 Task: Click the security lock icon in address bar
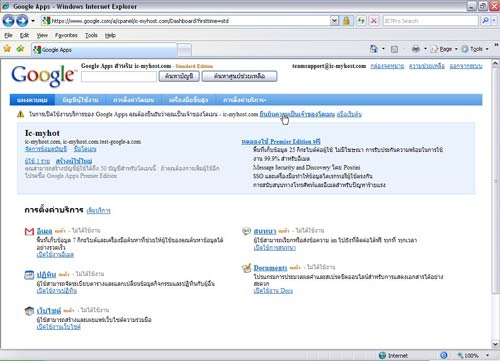pos(346,21)
